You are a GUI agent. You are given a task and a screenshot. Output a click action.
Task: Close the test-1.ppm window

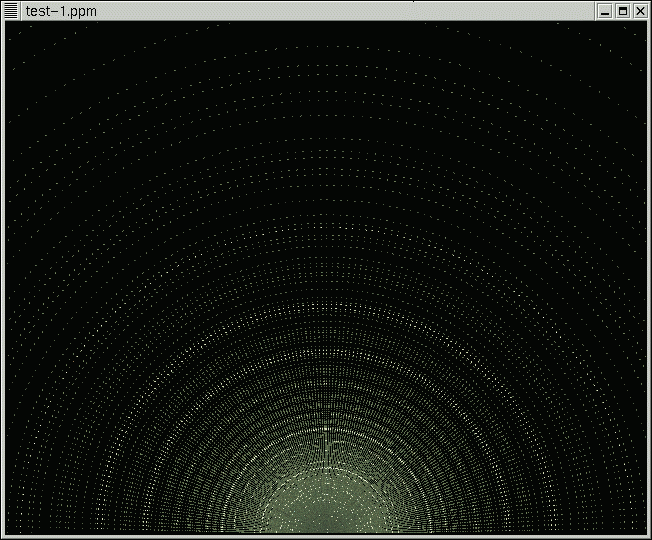(x=640, y=11)
